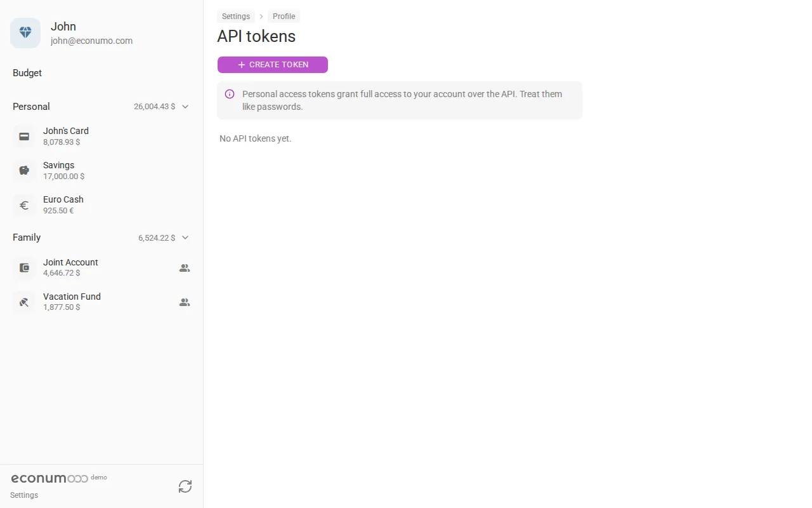This screenshot has height=508, width=812.
Task: Click the info icon in the token notice
Action: (x=230, y=94)
